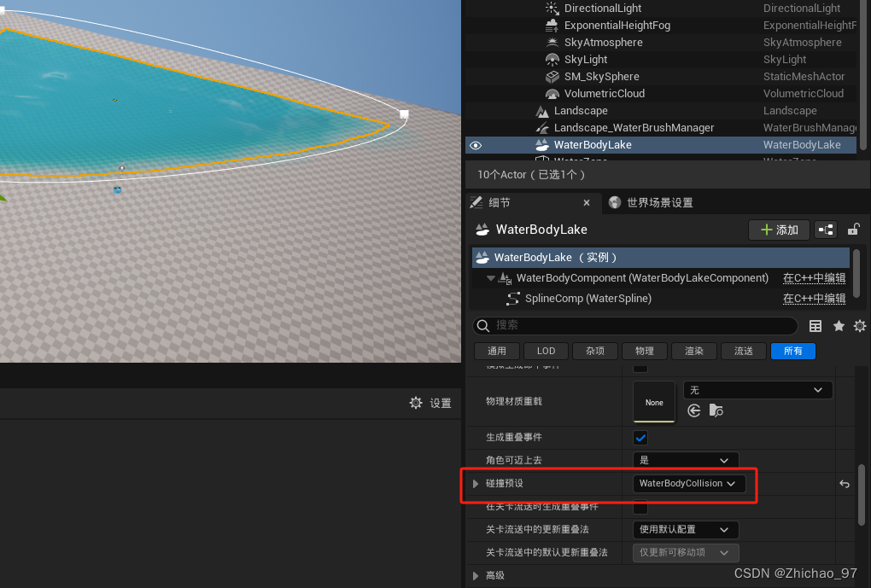Reset 碰撞预设 to default value arrow
The height and width of the screenshot is (588, 871).
(845, 484)
